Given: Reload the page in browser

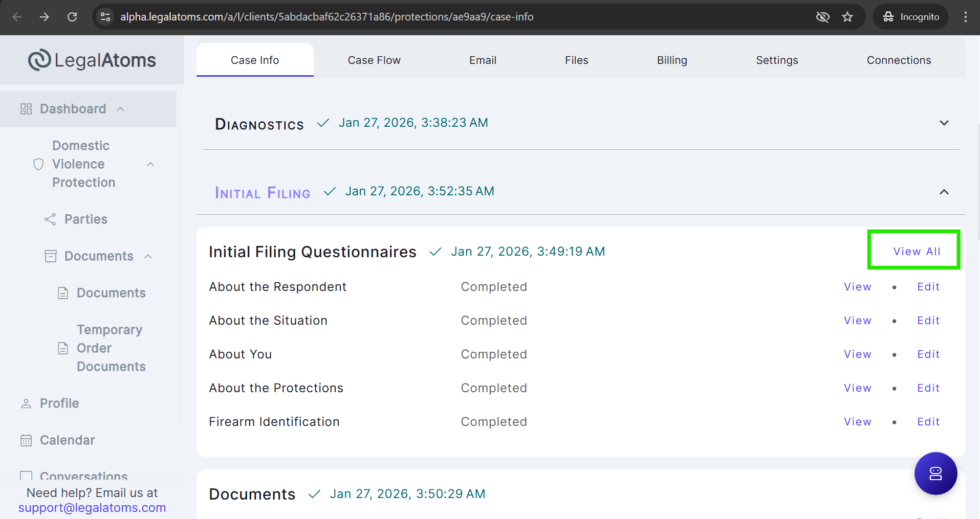Looking at the screenshot, I should click(x=72, y=17).
